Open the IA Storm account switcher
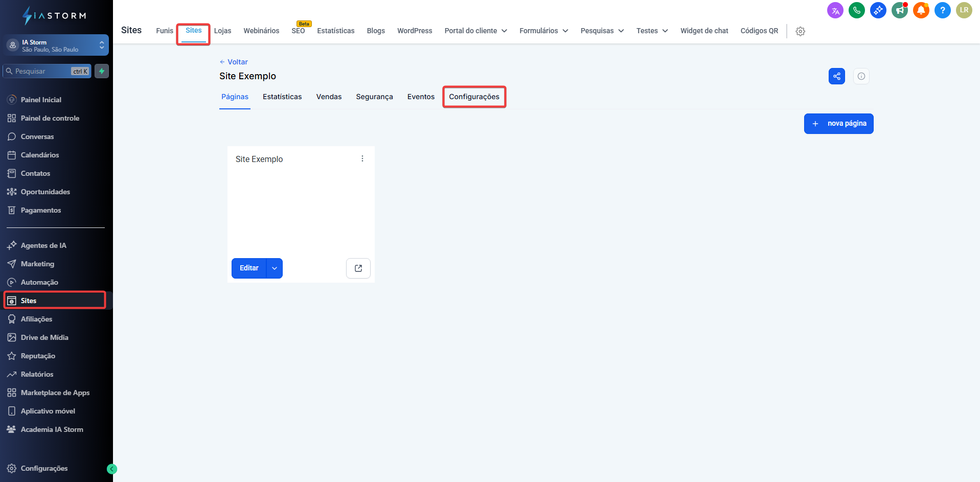Viewport: 980px width, 482px height. tap(57, 45)
